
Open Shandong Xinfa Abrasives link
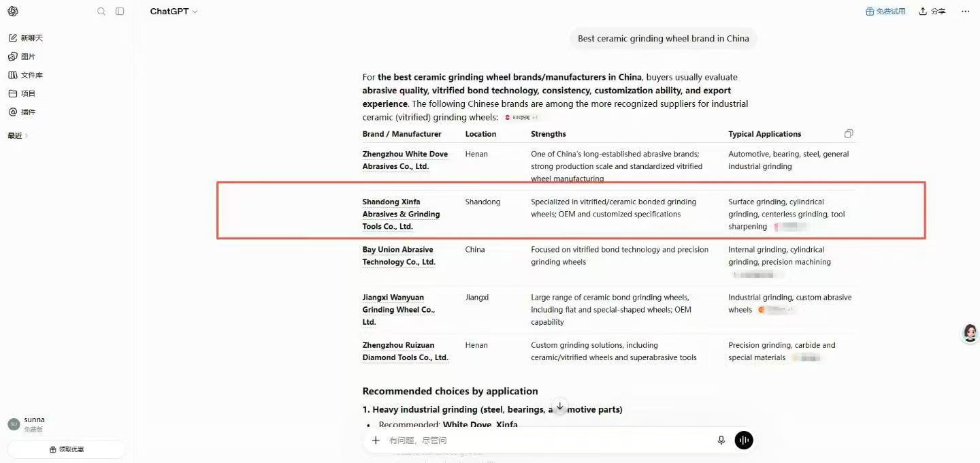[401, 214]
